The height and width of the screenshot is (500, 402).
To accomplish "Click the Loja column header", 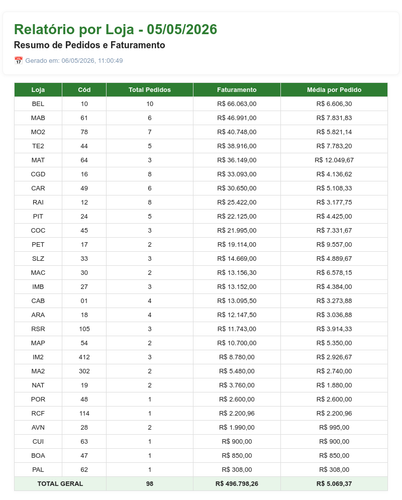I will [x=38, y=90].
